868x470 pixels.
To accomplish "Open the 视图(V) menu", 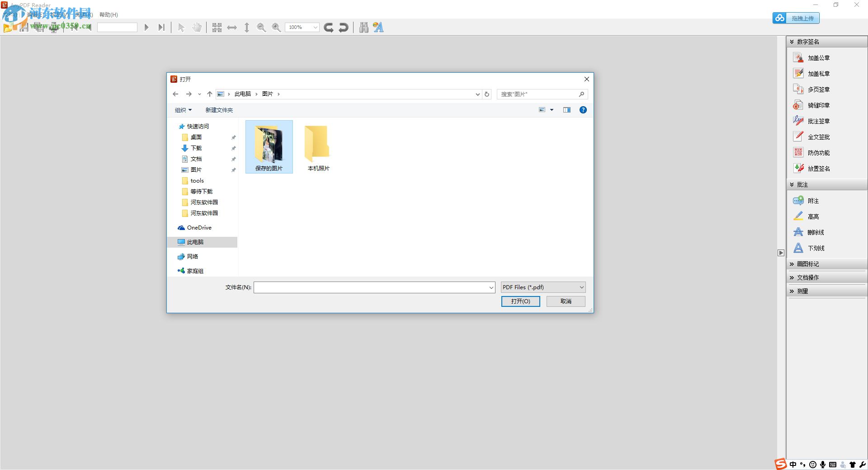I will click(x=58, y=14).
